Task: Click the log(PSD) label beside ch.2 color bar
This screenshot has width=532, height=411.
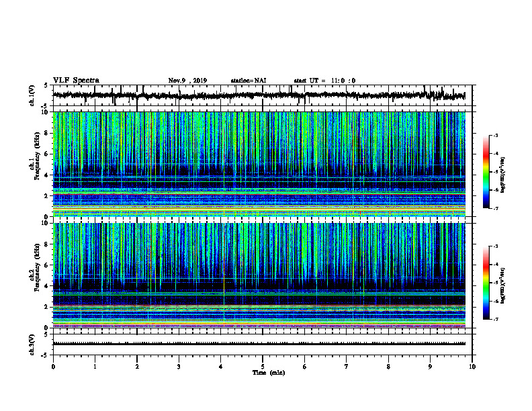Action: coord(503,285)
